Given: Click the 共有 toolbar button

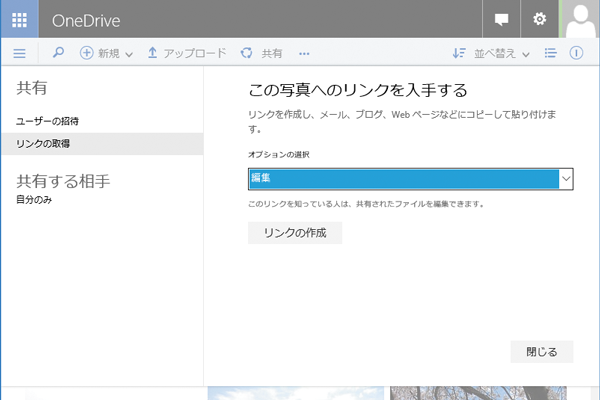Looking at the screenshot, I should click(261, 53).
